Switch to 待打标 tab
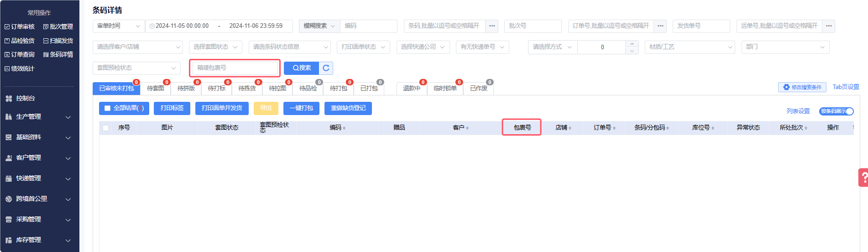Screen dimensions: 868x252 217,89
